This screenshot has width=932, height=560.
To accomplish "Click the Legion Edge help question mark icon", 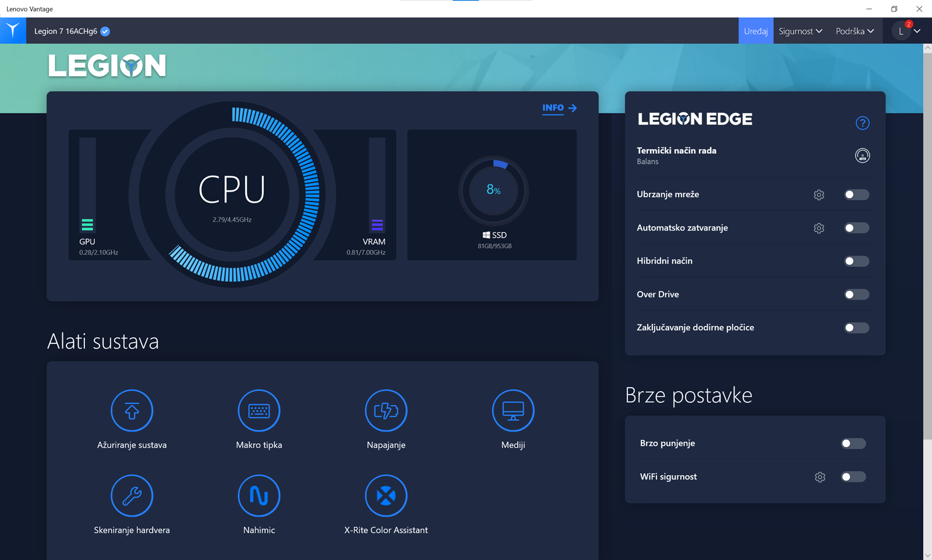I will tap(862, 123).
